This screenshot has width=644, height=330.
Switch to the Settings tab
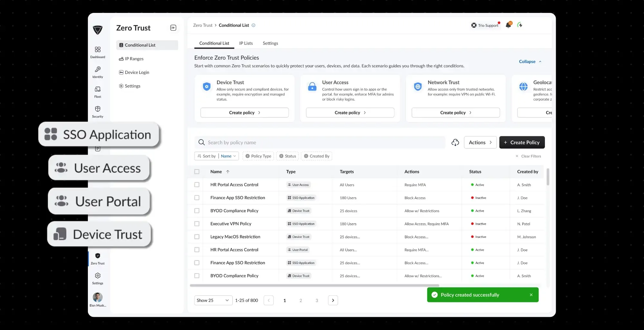[270, 43]
